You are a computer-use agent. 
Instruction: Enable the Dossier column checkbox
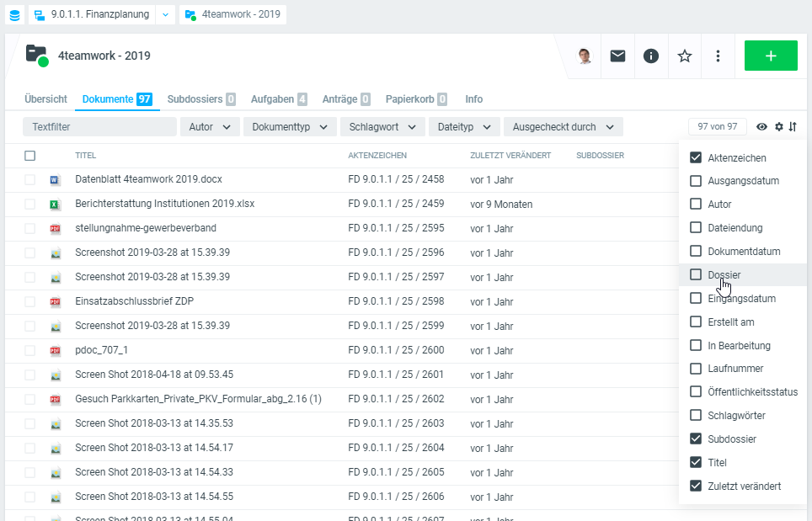(x=696, y=274)
